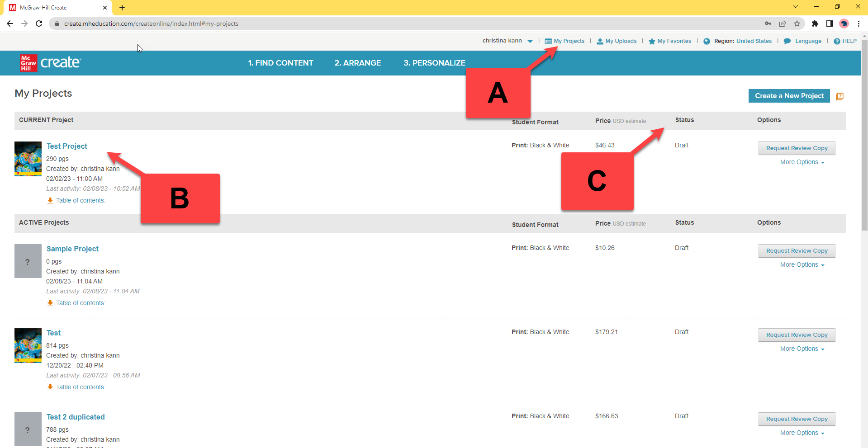
Task: Open the 1. FIND CONTENT tab
Action: coord(280,63)
